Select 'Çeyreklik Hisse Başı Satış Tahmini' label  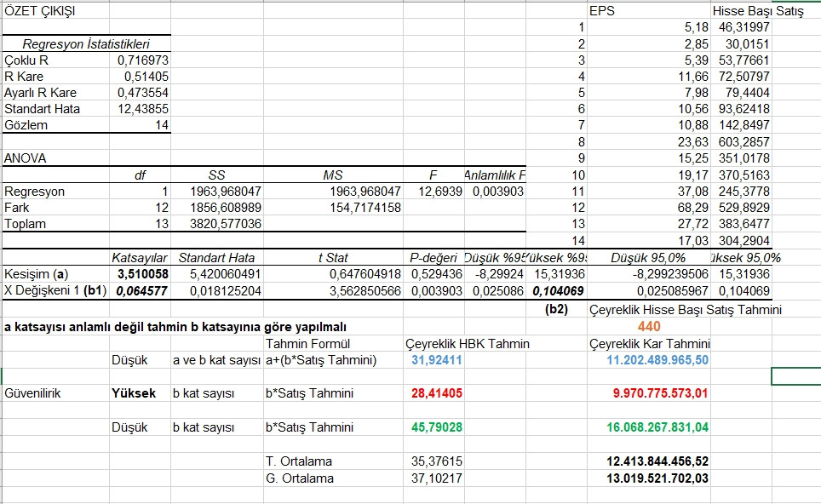[x=686, y=310]
